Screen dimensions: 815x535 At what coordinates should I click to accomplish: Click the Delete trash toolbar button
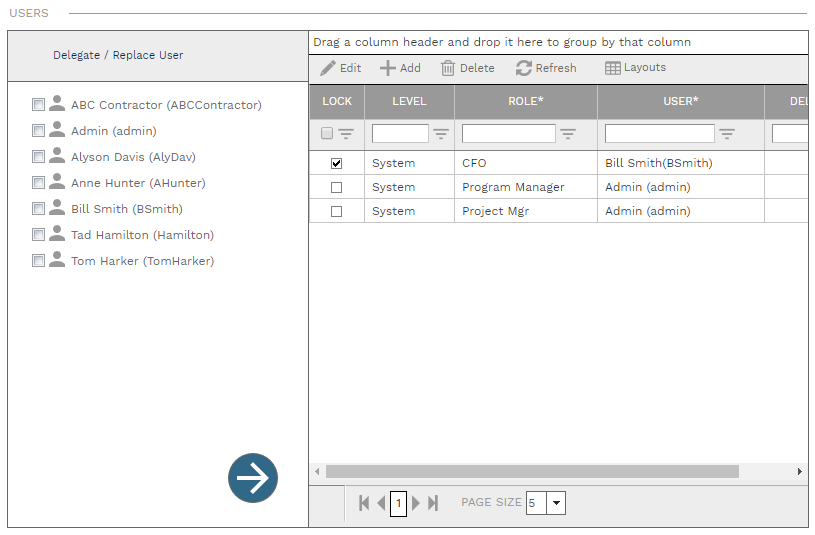click(468, 68)
